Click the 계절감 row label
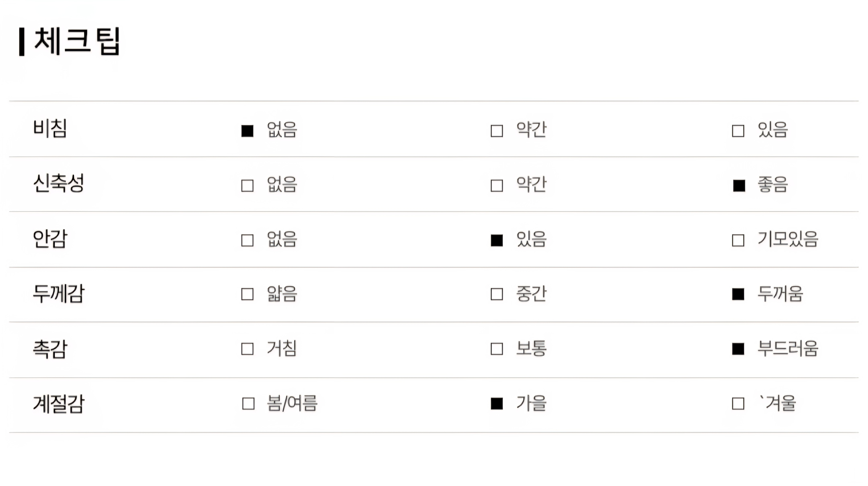Viewport: 868px width, 486px height. 58,404
